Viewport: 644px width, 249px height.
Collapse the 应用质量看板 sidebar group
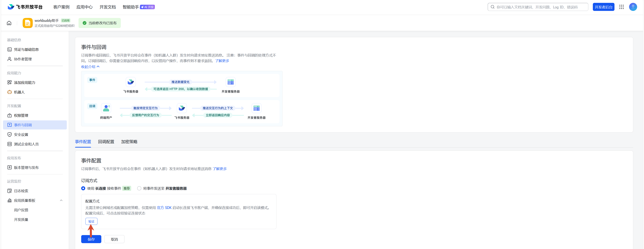(x=61, y=200)
